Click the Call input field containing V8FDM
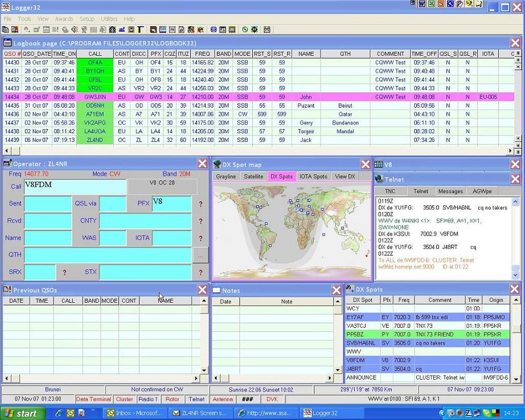The width and height of the screenshot is (525, 420). click(75, 187)
